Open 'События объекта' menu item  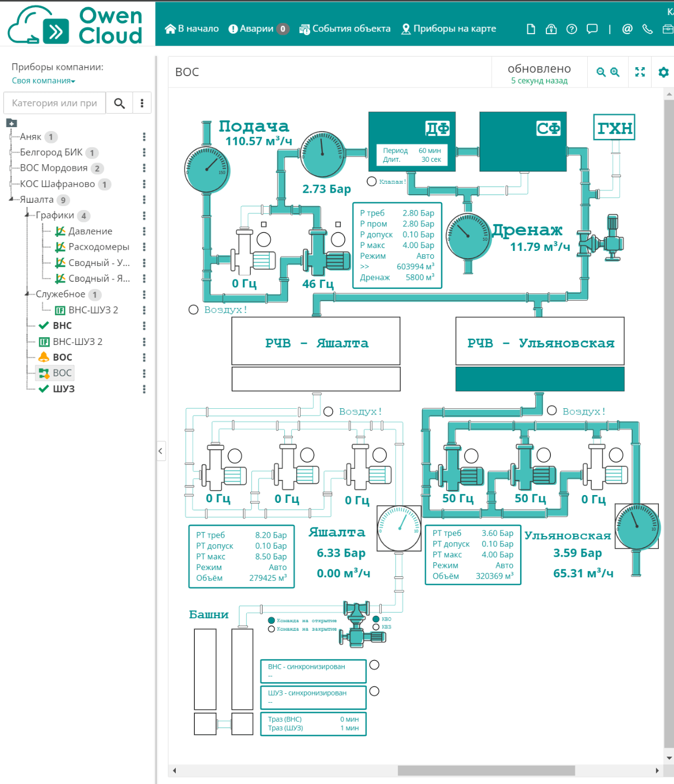click(345, 29)
